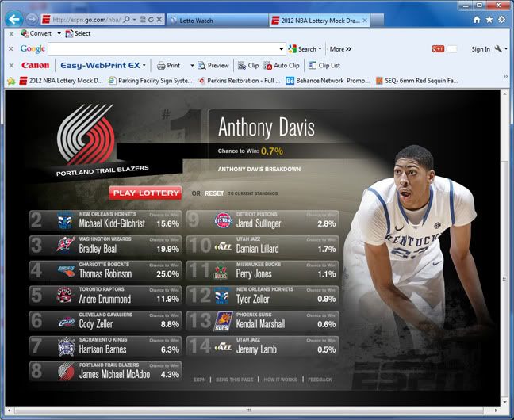
Task: Expand the Convert dropdown arrow
Action: [59, 33]
